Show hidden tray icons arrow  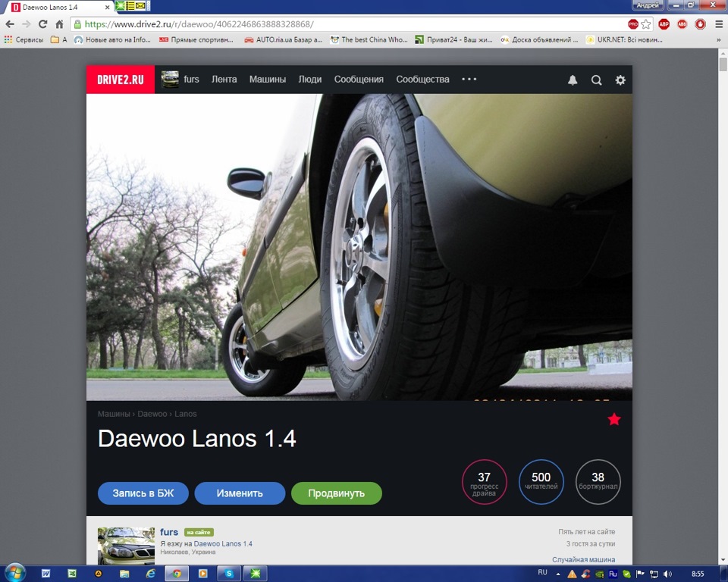[x=558, y=574]
